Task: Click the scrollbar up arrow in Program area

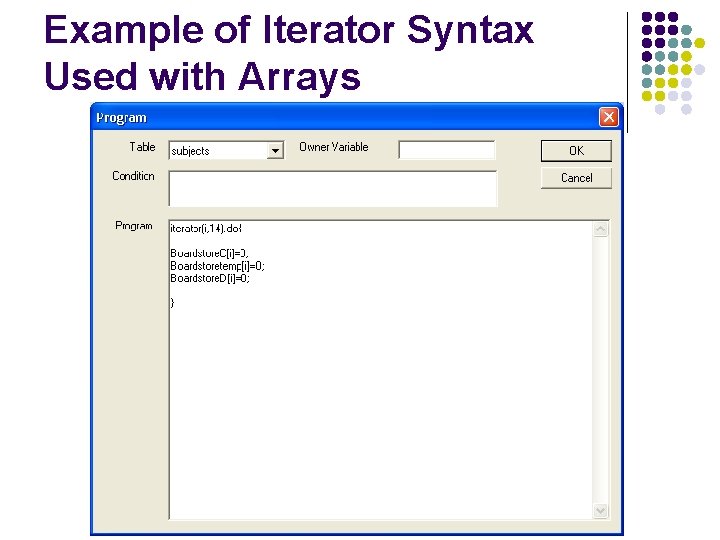Action: point(601,229)
